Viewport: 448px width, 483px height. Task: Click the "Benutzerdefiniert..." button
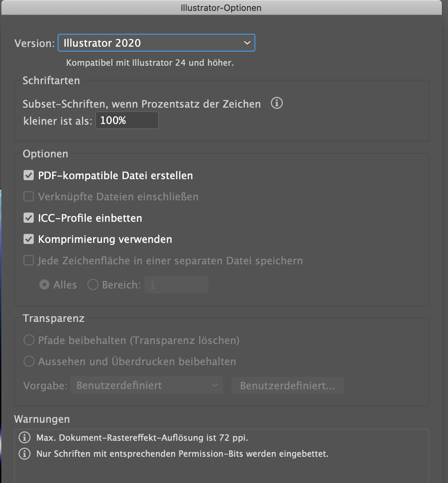(x=287, y=385)
